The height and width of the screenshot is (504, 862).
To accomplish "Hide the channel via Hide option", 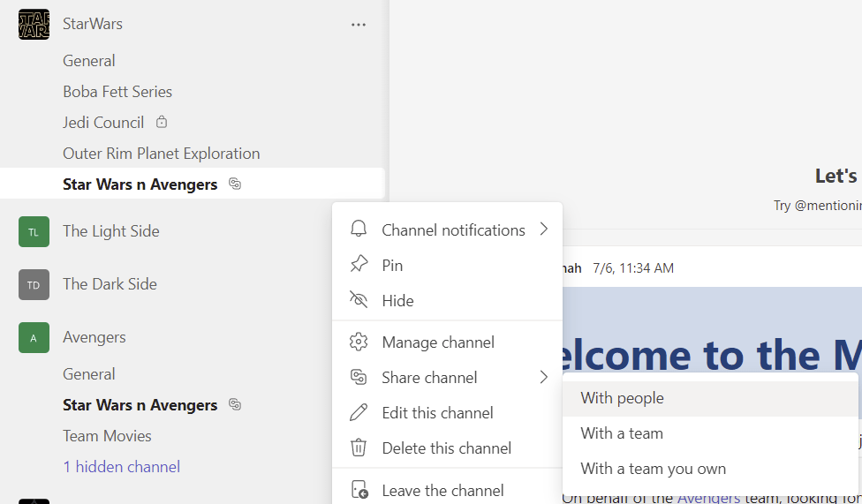I will click(397, 301).
